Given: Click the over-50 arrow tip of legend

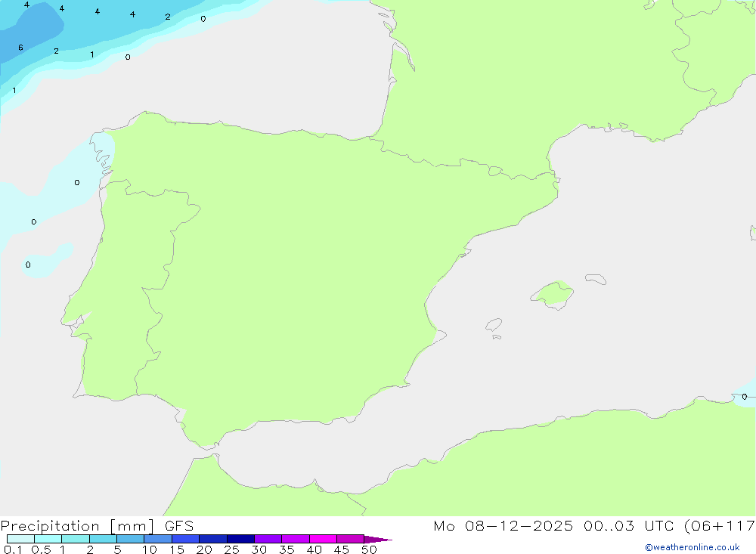Looking at the screenshot, I should tap(377, 540).
